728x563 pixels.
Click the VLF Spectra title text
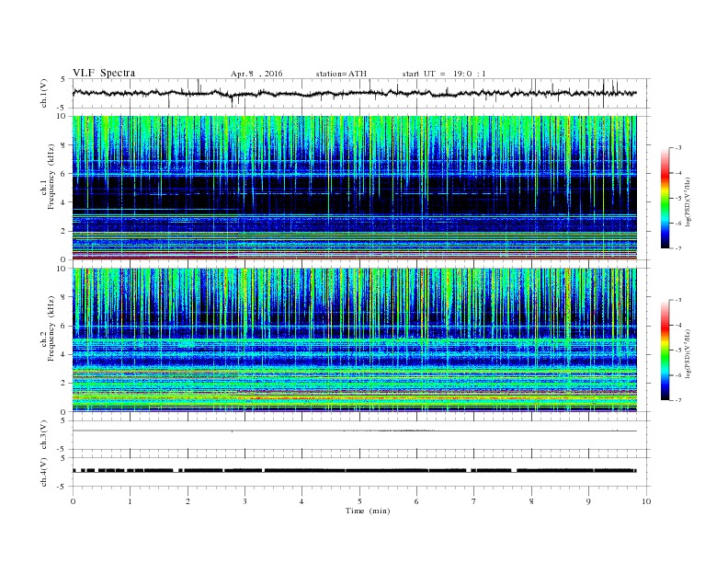point(104,73)
